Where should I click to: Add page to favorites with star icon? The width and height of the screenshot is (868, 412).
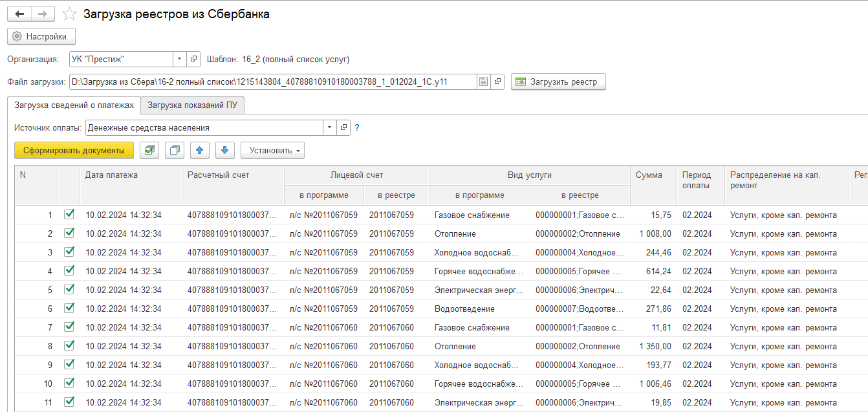pyautogui.click(x=69, y=14)
